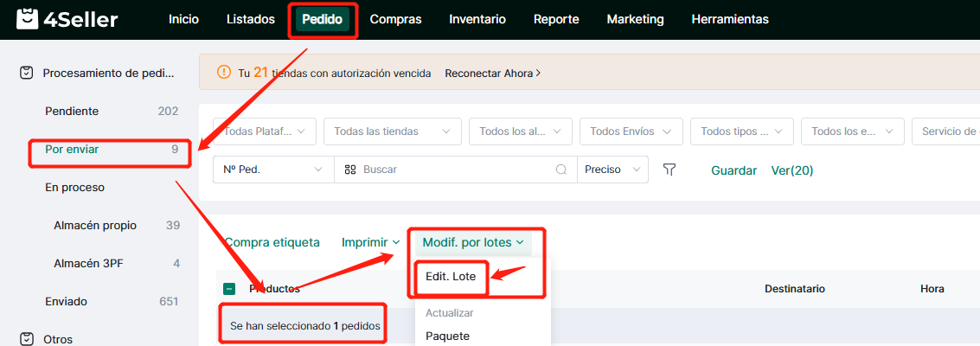The width and height of the screenshot is (980, 346).
Task: Click the Compra etiqueta button
Action: 272,243
